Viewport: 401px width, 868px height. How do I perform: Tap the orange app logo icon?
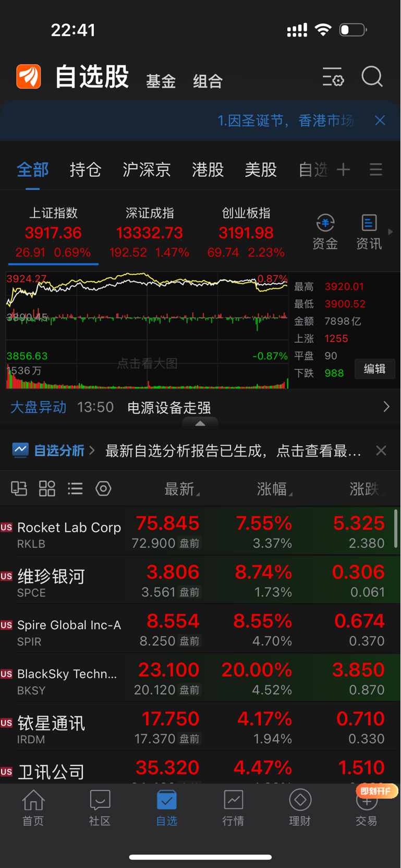[29, 77]
